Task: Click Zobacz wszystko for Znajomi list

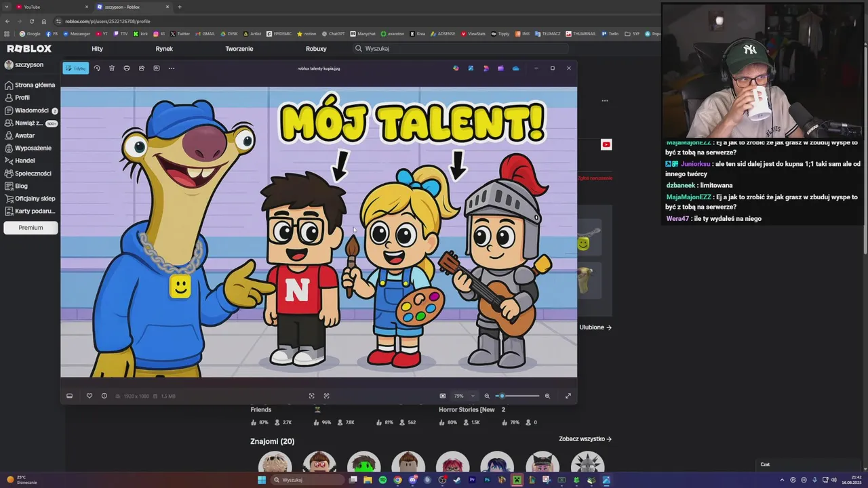Action: coord(585,439)
